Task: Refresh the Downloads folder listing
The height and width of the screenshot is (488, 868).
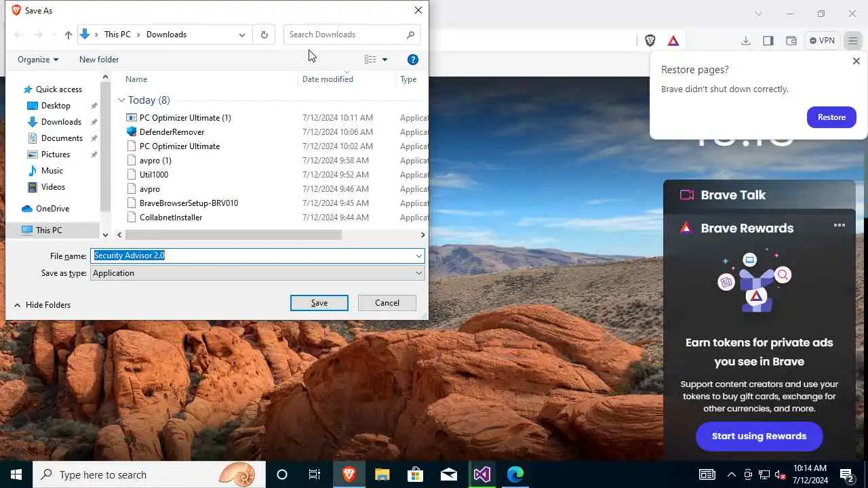Action: tap(264, 35)
